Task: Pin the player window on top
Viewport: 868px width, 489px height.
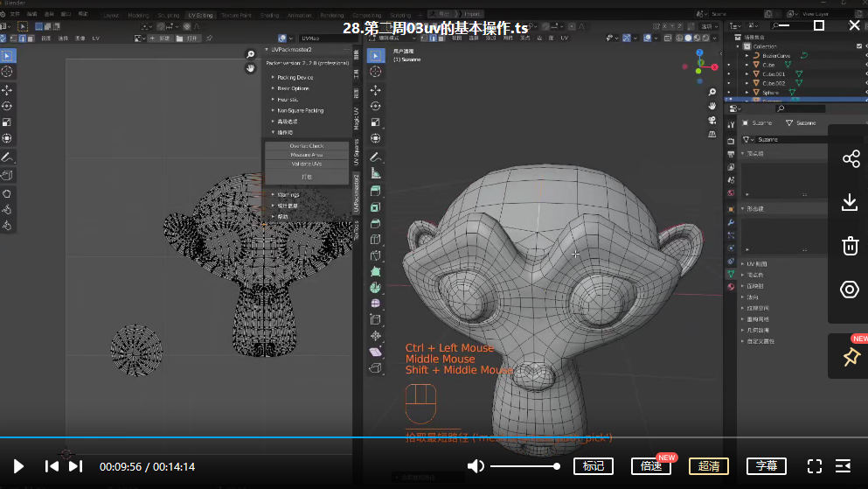Action: click(850, 357)
